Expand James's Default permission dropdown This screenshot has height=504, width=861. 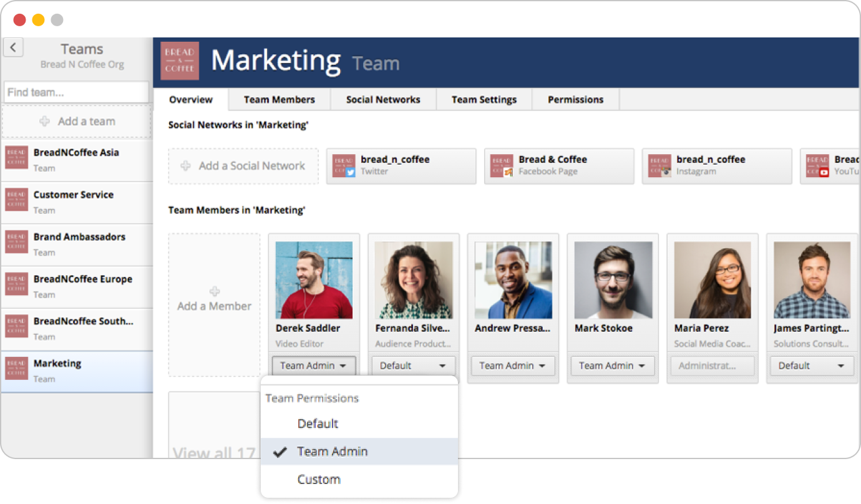812,366
